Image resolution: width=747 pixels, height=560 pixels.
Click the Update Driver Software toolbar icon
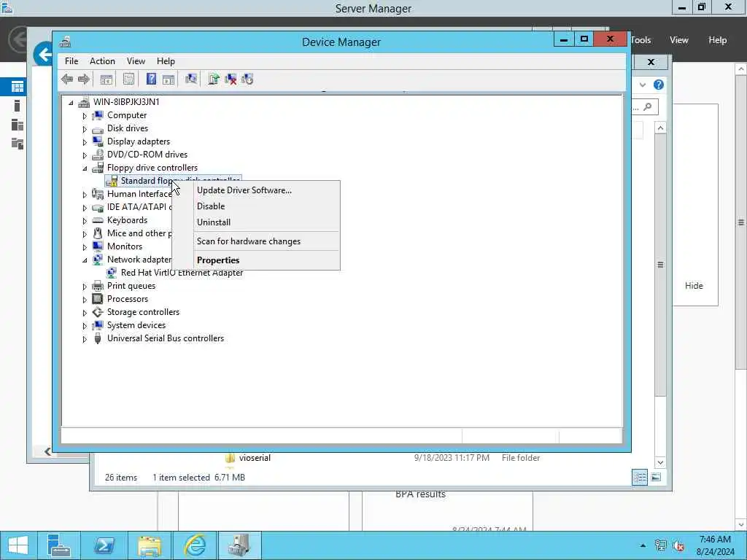214,79
